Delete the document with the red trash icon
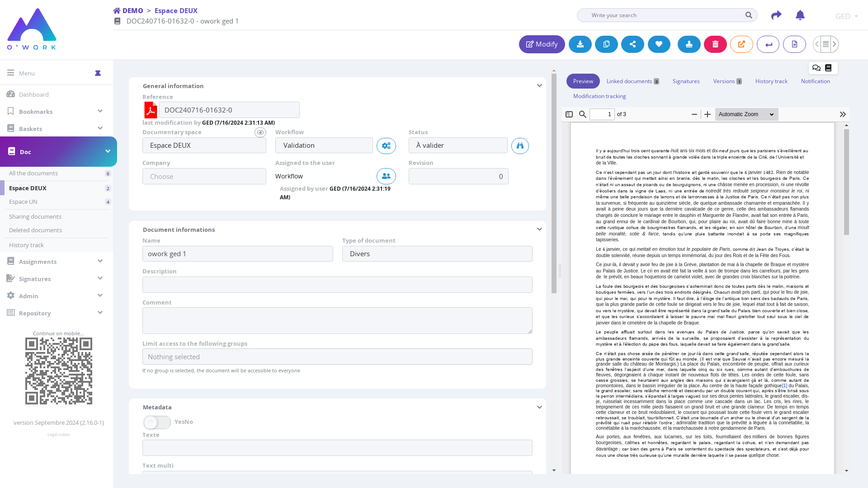The width and height of the screenshot is (868, 488). (715, 44)
